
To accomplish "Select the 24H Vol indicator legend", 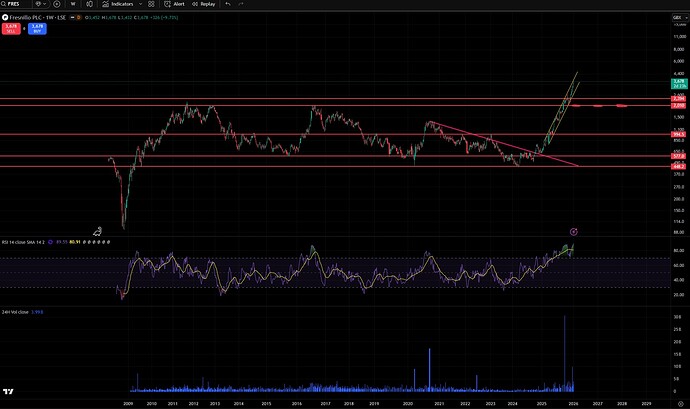I will (x=18, y=312).
